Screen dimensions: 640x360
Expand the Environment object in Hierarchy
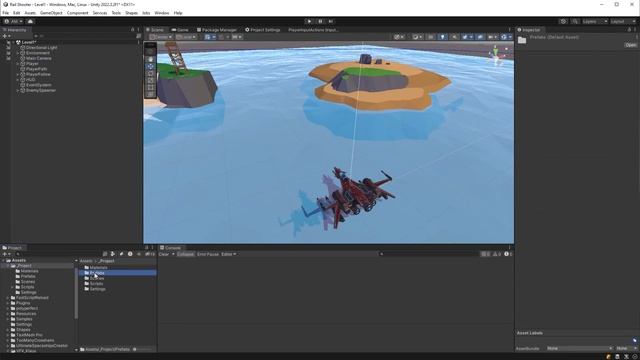(18, 53)
